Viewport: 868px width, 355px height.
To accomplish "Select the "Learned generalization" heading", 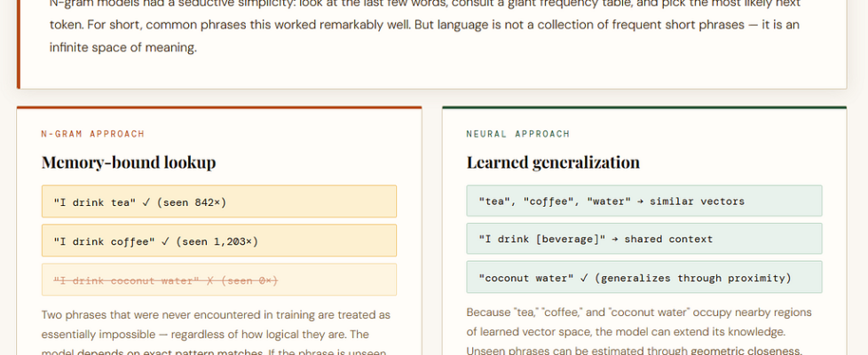I will click(x=553, y=162).
